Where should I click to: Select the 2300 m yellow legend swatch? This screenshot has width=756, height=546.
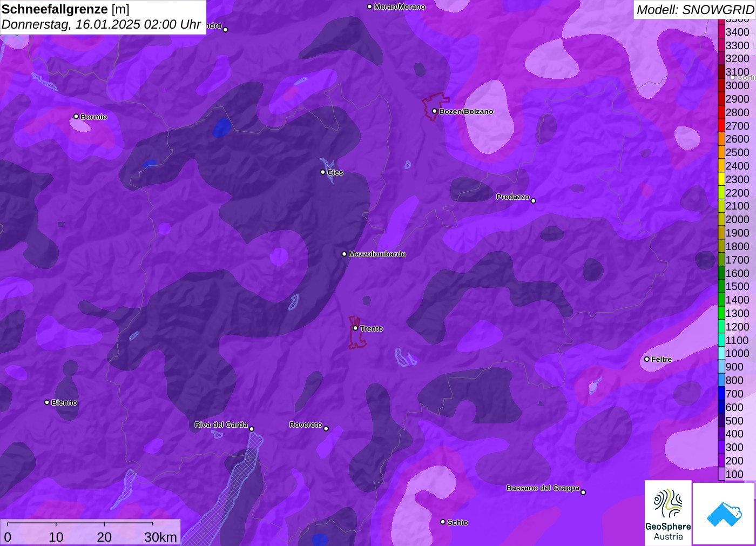[x=721, y=179]
